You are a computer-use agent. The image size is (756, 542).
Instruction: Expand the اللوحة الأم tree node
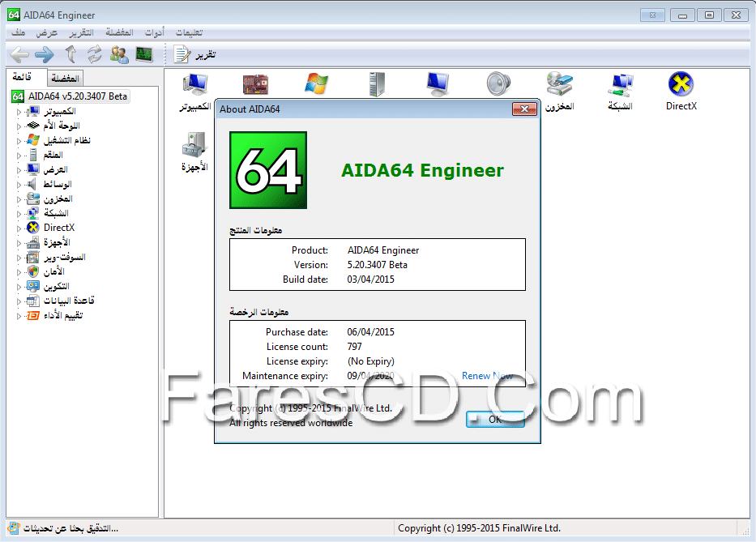(x=19, y=126)
